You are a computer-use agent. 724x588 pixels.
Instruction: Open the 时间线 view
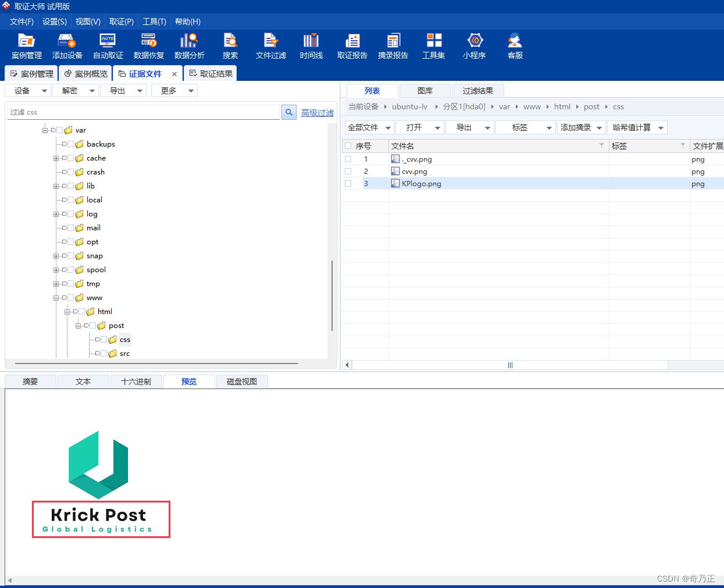(311, 47)
